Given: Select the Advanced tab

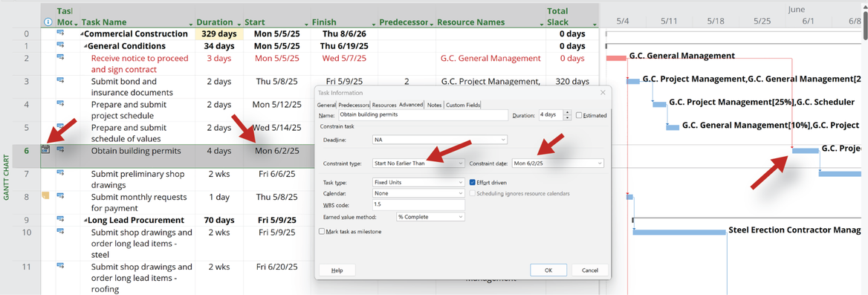Looking at the screenshot, I should [x=411, y=104].
